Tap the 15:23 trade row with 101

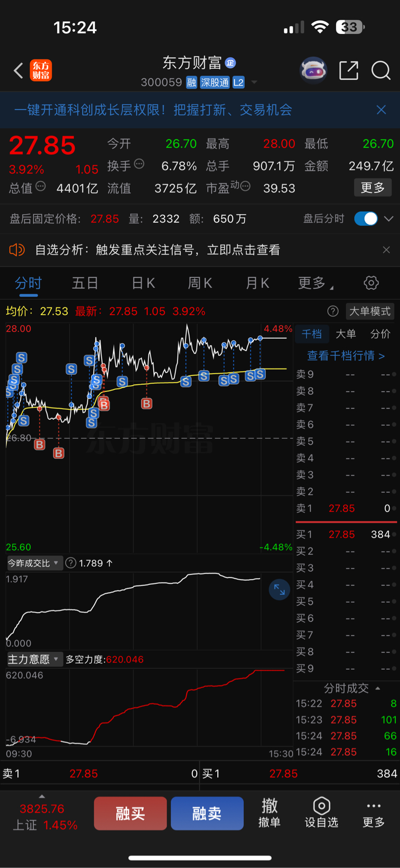346,719
